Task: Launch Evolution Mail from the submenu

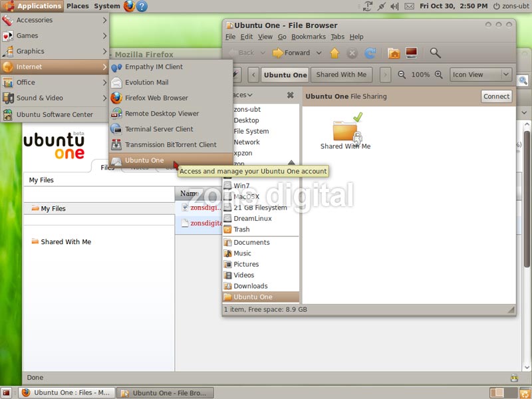Action: pos(171,82)
